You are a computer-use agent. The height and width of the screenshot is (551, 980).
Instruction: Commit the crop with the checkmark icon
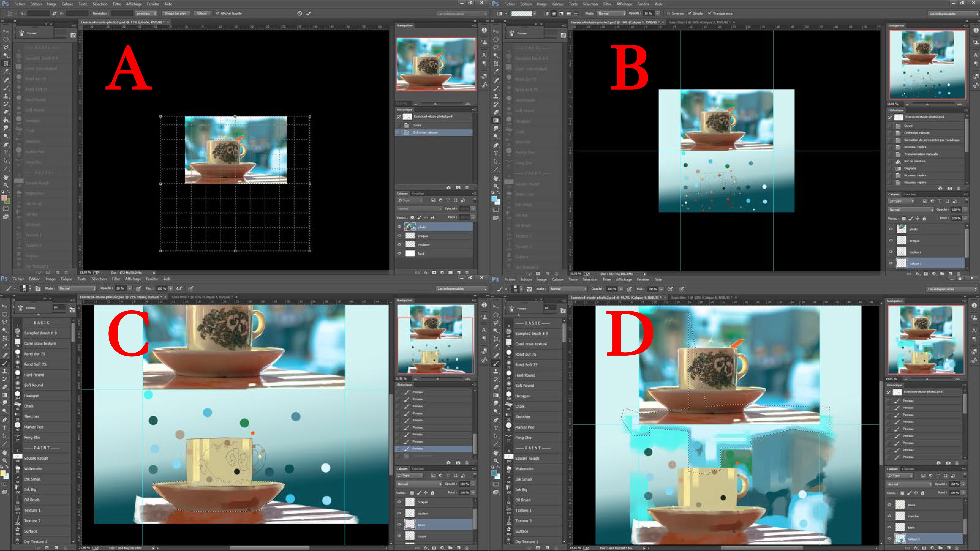click(x=309, y=13)
